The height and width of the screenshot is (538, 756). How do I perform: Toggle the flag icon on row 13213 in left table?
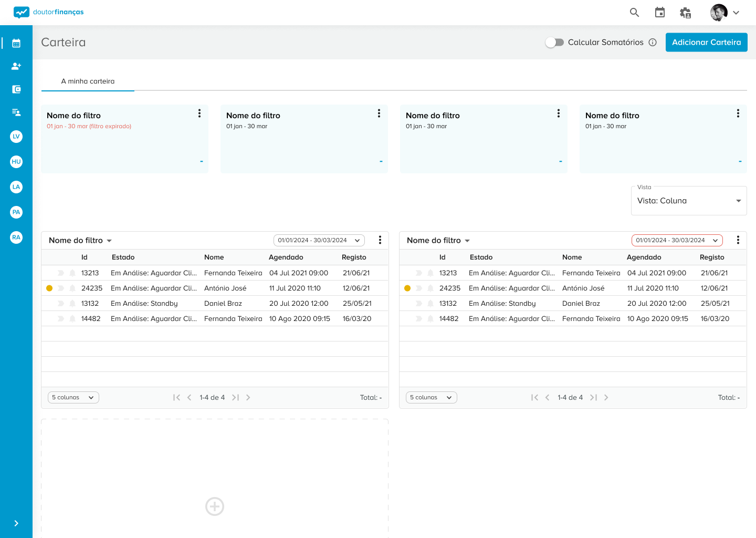click(61, 273)
